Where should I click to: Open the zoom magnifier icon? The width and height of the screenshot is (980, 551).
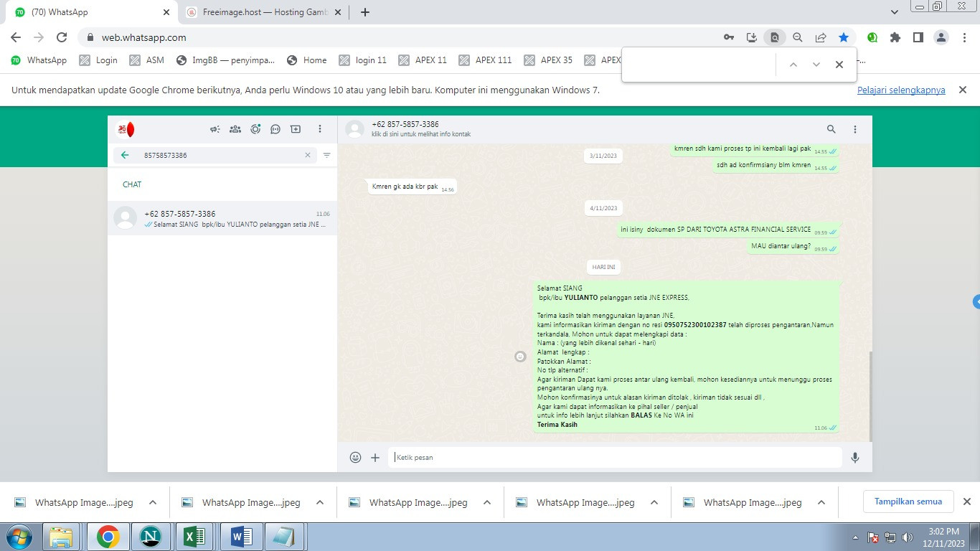(x=798, y=37)
